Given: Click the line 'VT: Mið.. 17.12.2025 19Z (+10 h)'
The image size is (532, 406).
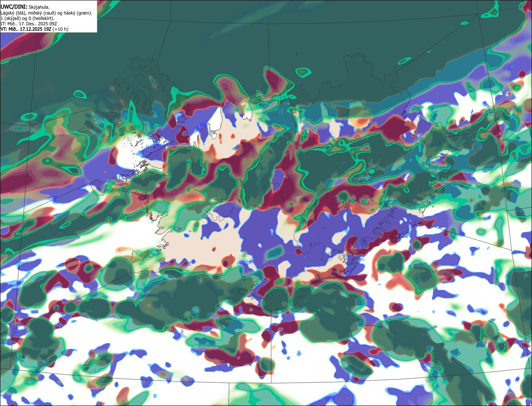Looking at the screenshot, I should point(34,29).
